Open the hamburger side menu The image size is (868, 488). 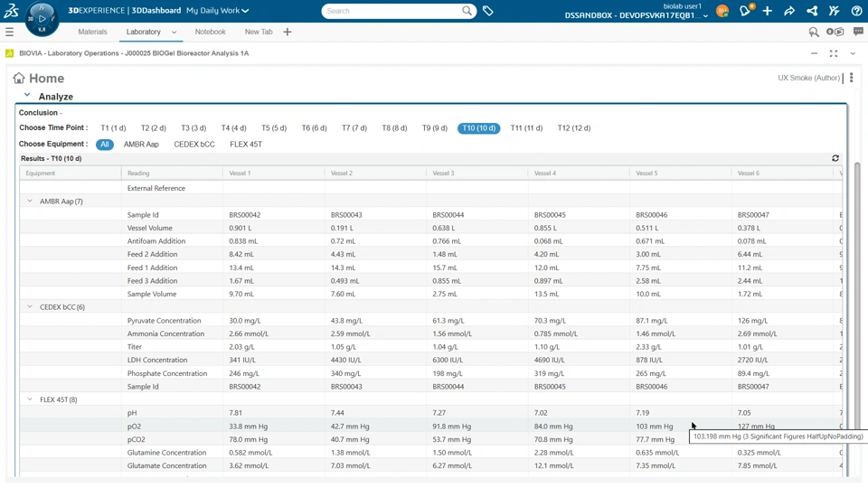coord(9,33)
